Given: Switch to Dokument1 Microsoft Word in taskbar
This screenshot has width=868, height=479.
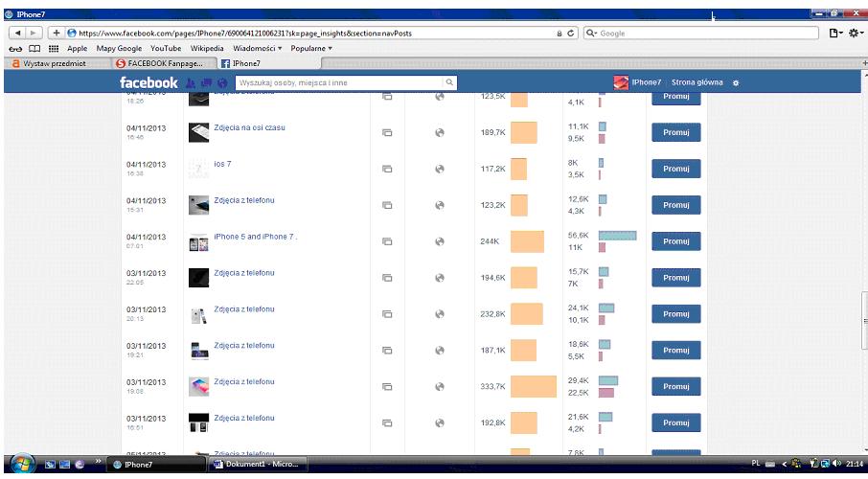Looking at the screenshot, I should [257, 465].
